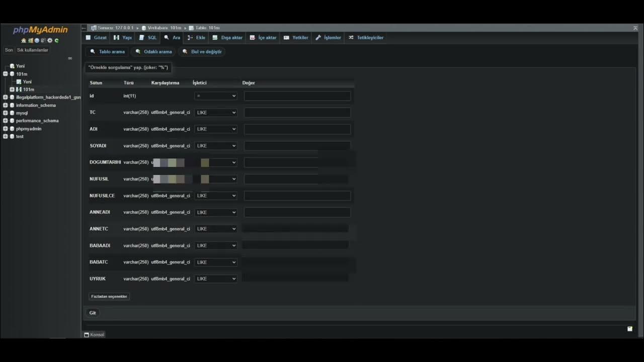Viewport: 644px width, 362px height.
Task: Open operator dropdown for UYRUK row
Action: [x=215, y=279]
